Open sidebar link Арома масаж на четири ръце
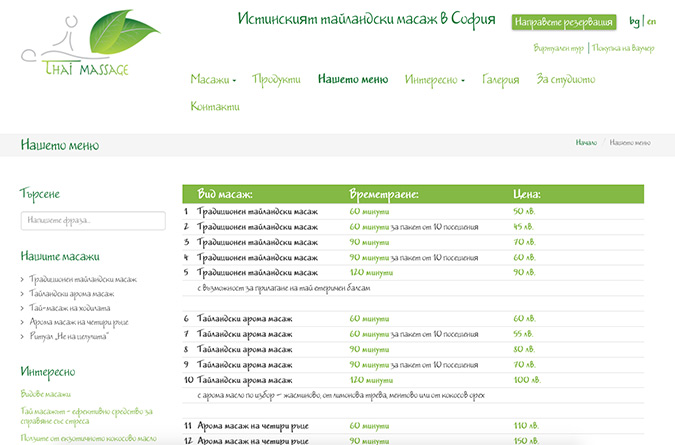Image resolution: width=675 pixels, height=445 pixels. click(79, 322)
